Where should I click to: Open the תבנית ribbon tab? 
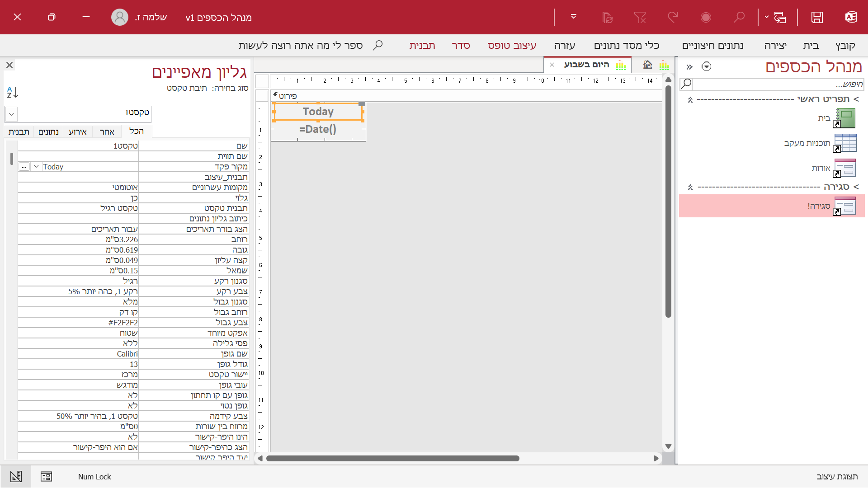pos(422,45)
